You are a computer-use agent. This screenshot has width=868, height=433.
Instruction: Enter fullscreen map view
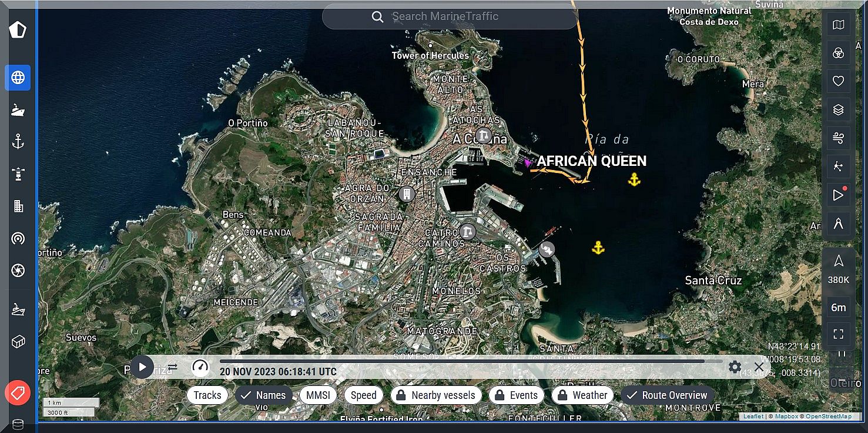click(x=838, y=334)
